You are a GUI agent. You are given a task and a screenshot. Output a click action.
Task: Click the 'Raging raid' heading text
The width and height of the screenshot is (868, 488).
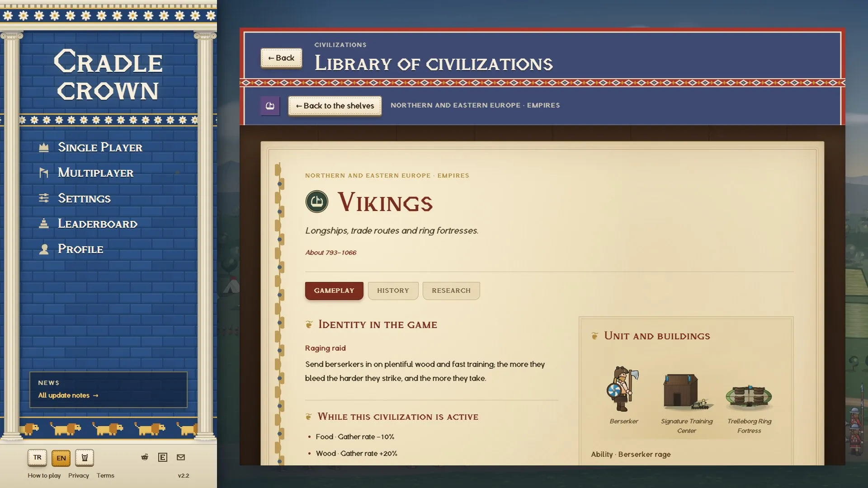tap(325, 348)
